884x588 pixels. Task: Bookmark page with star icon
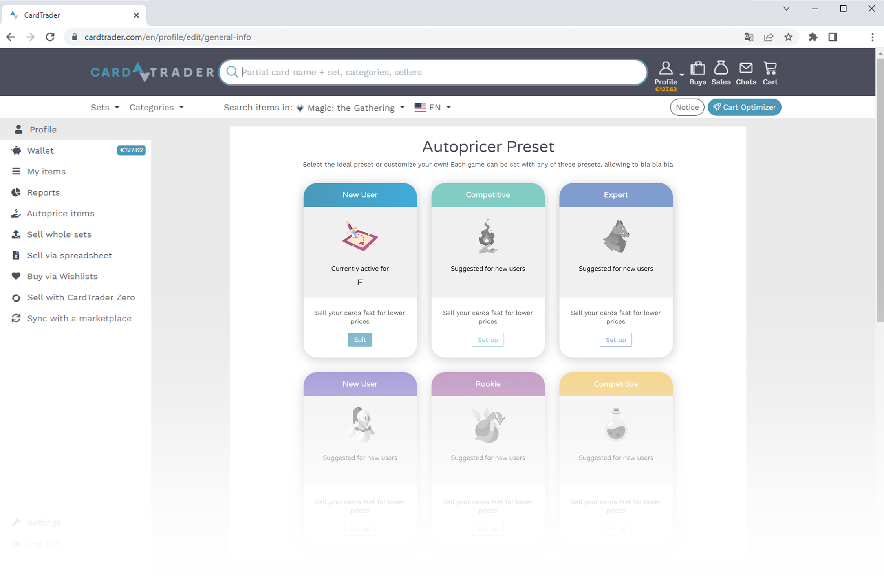(788, 37)
